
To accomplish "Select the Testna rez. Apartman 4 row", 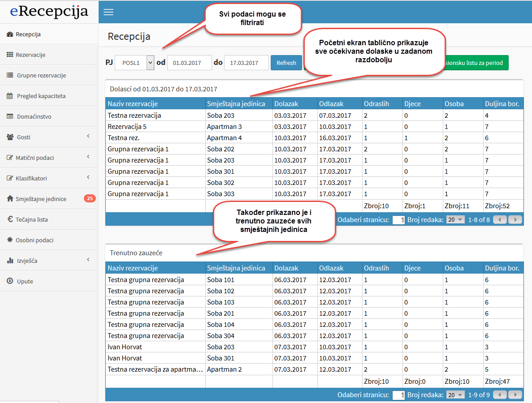I will (x=314, y=137).
